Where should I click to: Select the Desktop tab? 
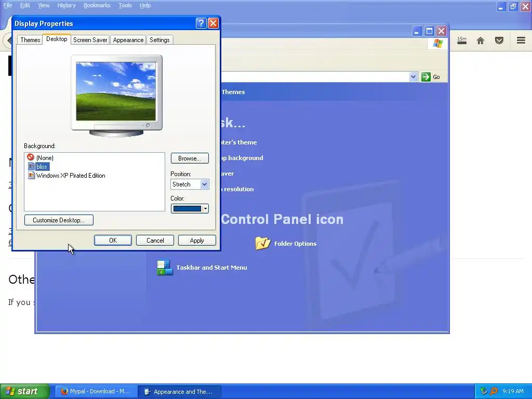(x=57, y=39)
